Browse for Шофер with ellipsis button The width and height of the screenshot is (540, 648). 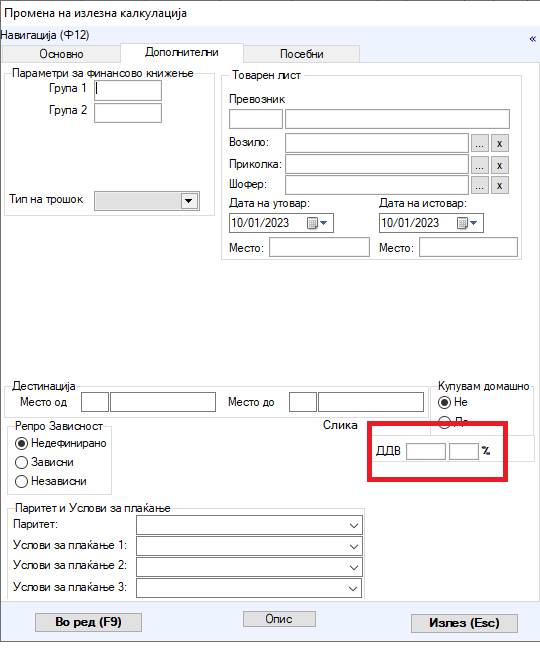(479, 186)
